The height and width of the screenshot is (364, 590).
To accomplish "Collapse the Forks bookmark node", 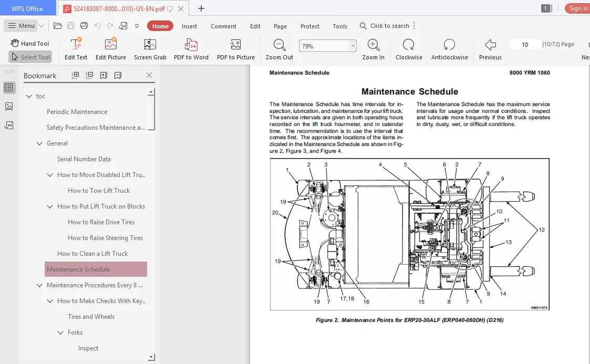I will pyautogui.click(x=60, y=332).
